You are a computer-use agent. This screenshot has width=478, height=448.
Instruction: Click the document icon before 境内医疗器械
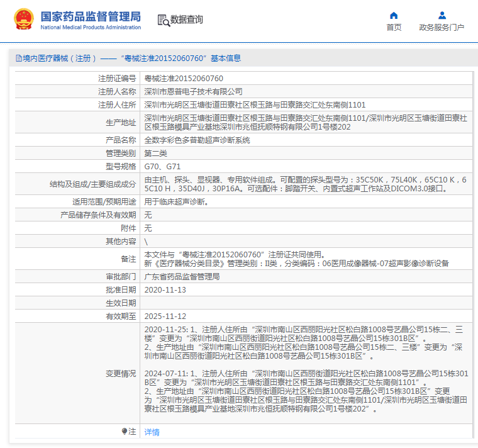coord(18,58)
